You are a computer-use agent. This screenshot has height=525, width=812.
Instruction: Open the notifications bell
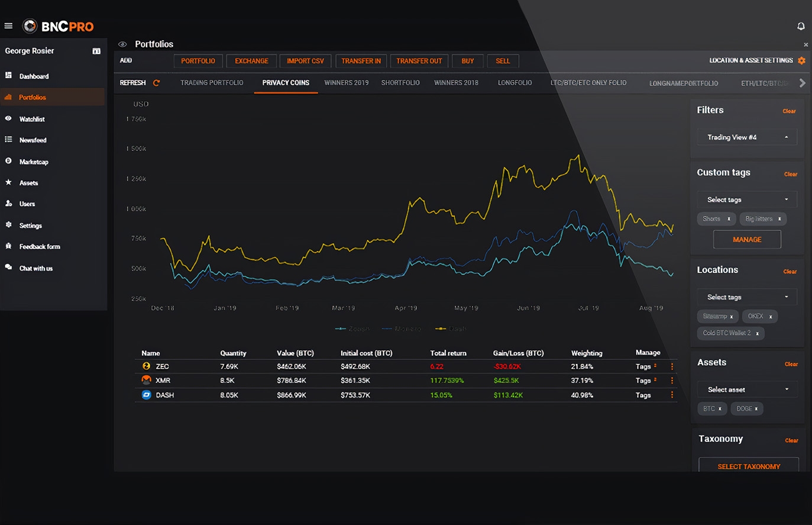[801, 26]
